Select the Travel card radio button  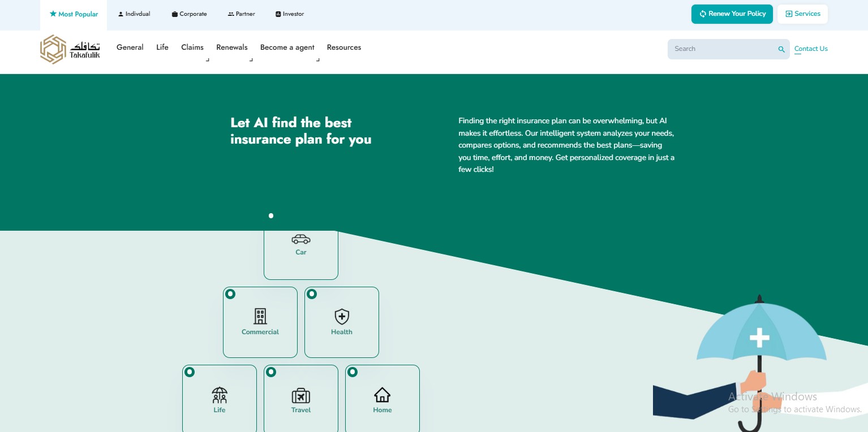[x=271, y=372]
